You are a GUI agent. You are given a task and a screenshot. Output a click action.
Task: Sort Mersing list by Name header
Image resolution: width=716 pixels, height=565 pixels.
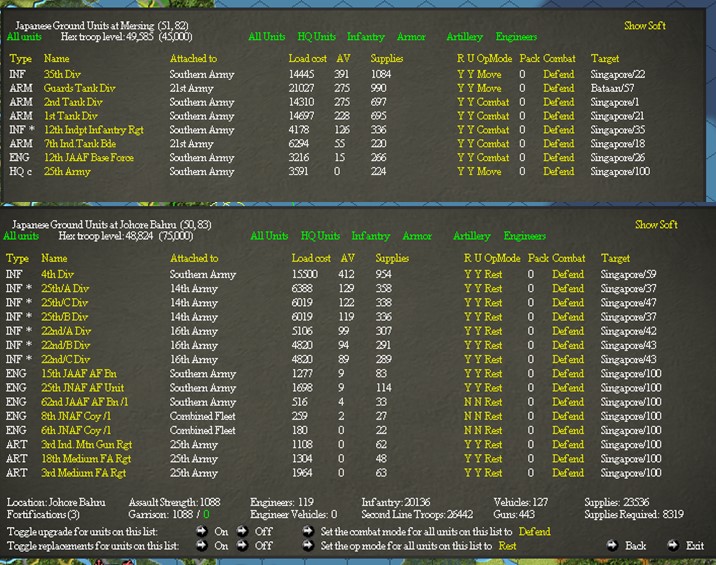point(56,58)
